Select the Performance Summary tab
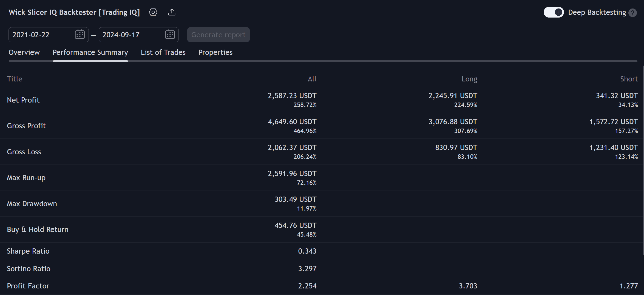644x295 pixels. tap(90, 52)
